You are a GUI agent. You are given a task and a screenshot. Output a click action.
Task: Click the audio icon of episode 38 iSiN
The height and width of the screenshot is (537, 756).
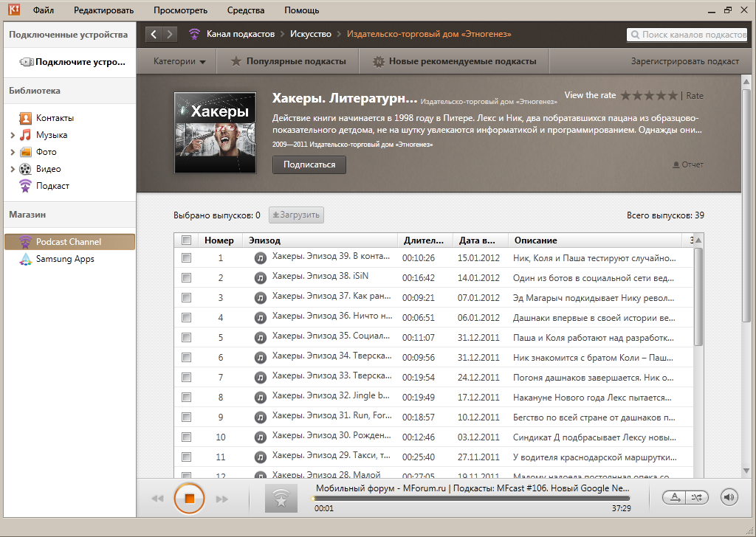[x=261, y=278]
